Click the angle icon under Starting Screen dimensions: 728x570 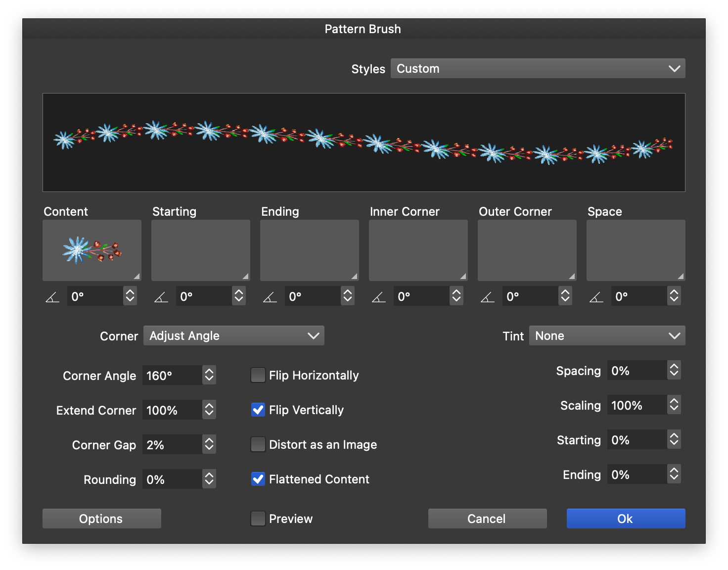click(x=161, y=297)
